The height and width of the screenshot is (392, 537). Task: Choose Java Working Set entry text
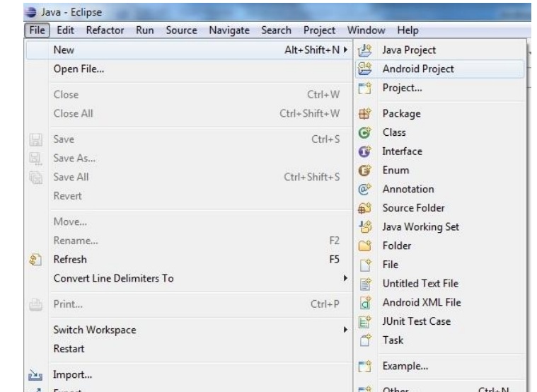pyautogui.click(x=420, y=227)
